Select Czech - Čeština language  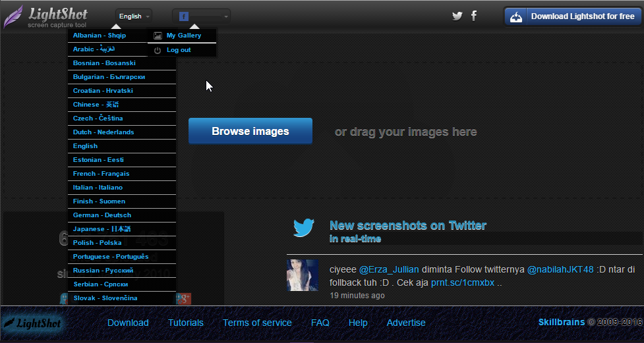click(122, 119)
